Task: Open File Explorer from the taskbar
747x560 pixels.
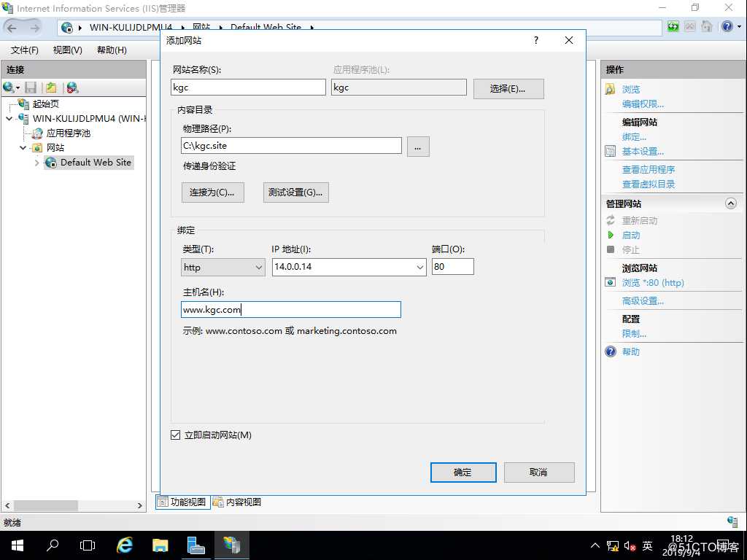Action: [x=160, y=545]
